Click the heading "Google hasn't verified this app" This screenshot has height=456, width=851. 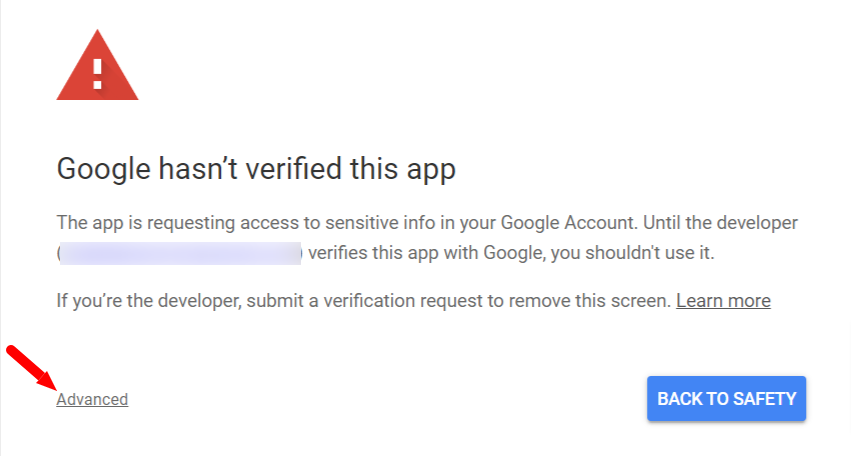(256, 169)
